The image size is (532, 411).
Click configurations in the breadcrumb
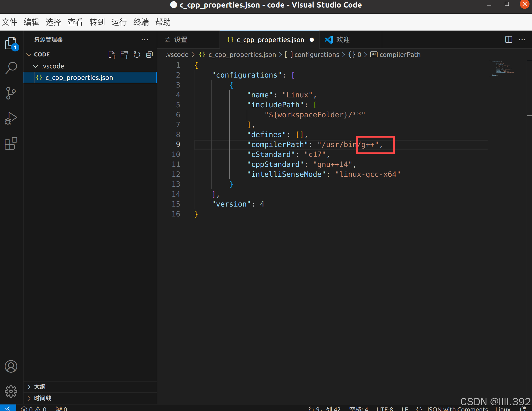click(316, 55)
